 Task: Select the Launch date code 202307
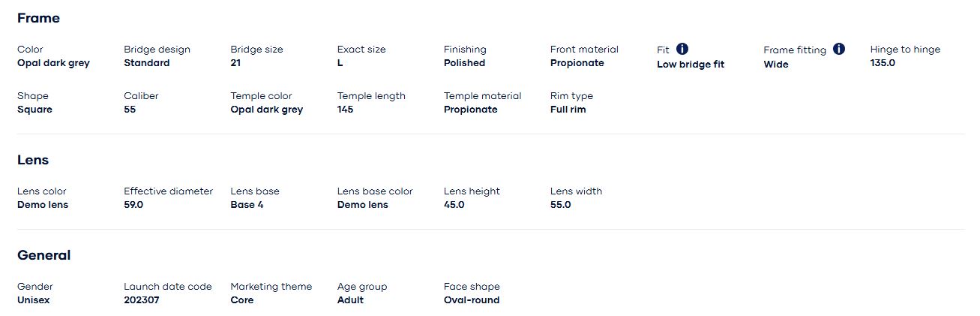click(142, 300)
